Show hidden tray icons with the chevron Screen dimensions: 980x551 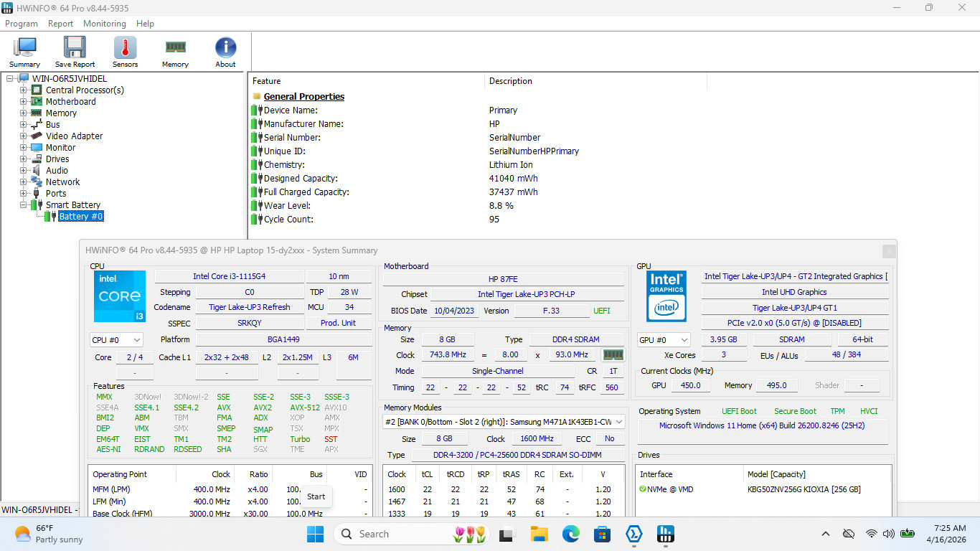coord(826,534)
